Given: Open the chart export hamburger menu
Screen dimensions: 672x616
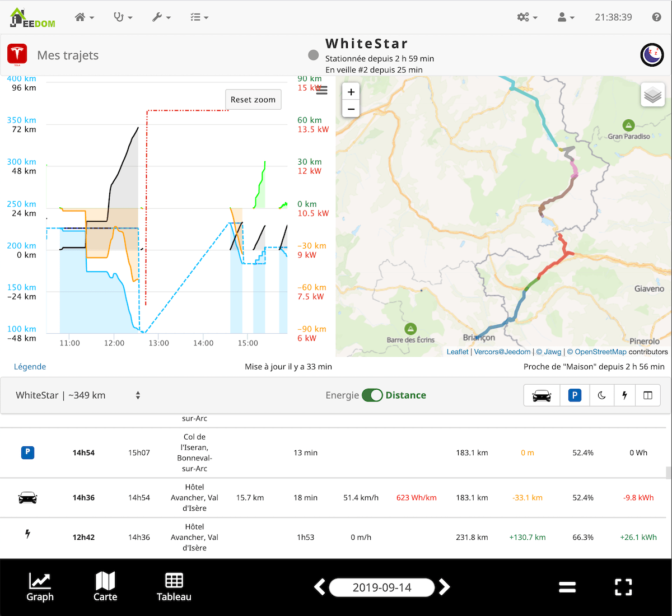Looking at the screenshot, I should click(321, 90).
